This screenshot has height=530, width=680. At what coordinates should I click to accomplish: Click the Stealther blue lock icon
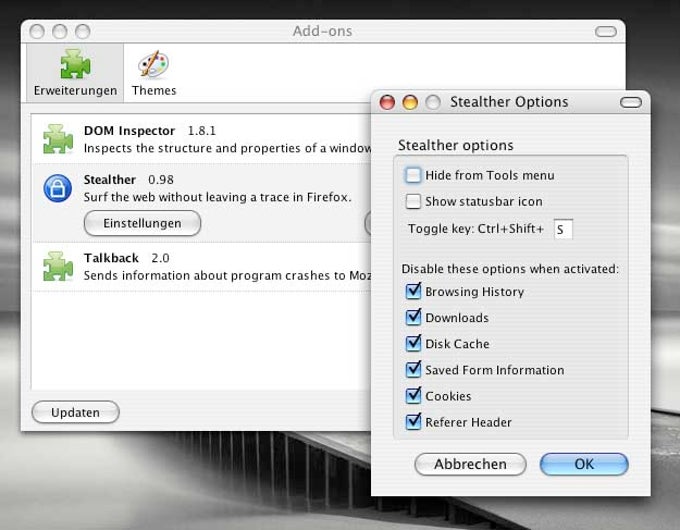pos(58,188)
